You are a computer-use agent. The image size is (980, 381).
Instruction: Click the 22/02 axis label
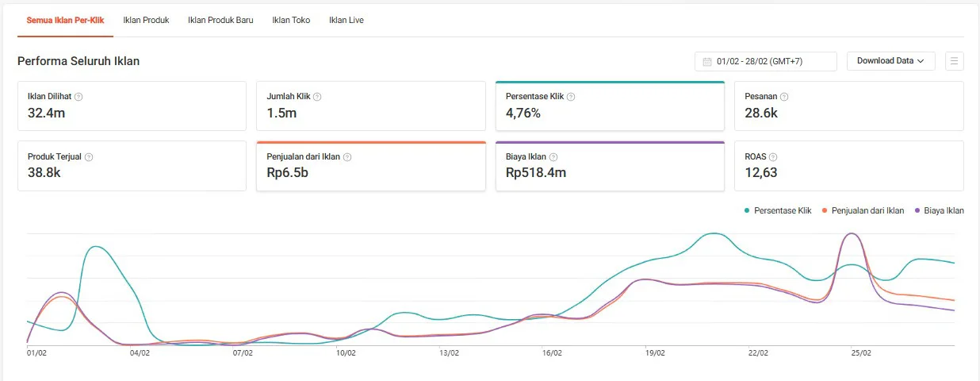click(758, 353)
